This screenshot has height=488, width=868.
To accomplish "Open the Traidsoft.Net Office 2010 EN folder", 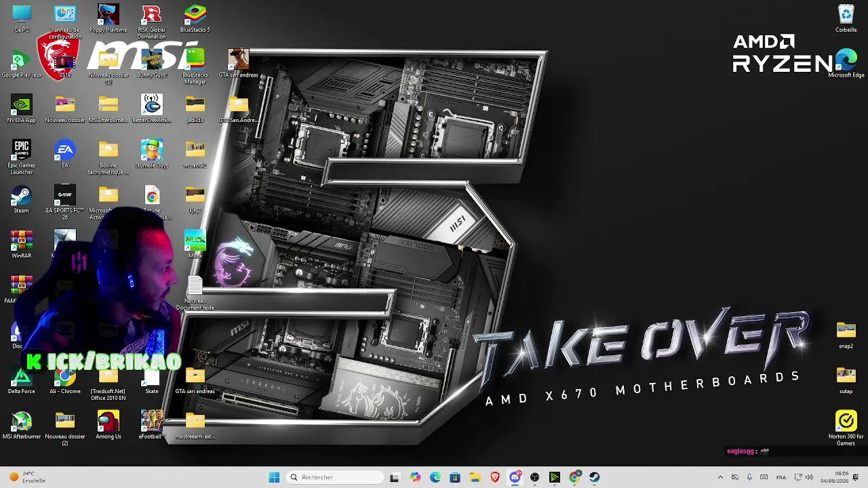I will [108, 384].
